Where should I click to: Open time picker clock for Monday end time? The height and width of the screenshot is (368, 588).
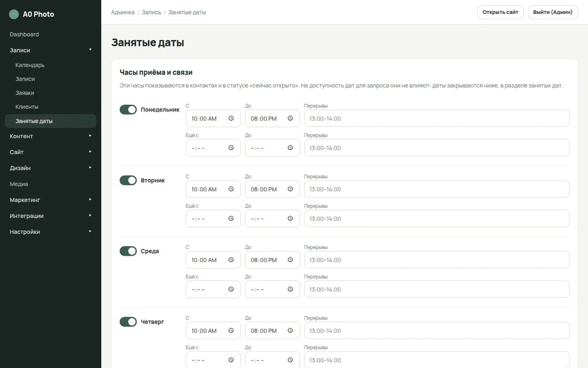click(x=290, y=119)
